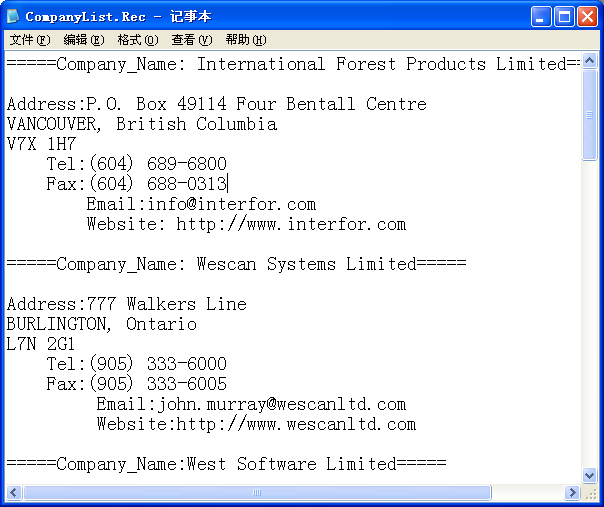Minimize the CompanyList.Rec Notepad window
604x507 pixels.
541,16
